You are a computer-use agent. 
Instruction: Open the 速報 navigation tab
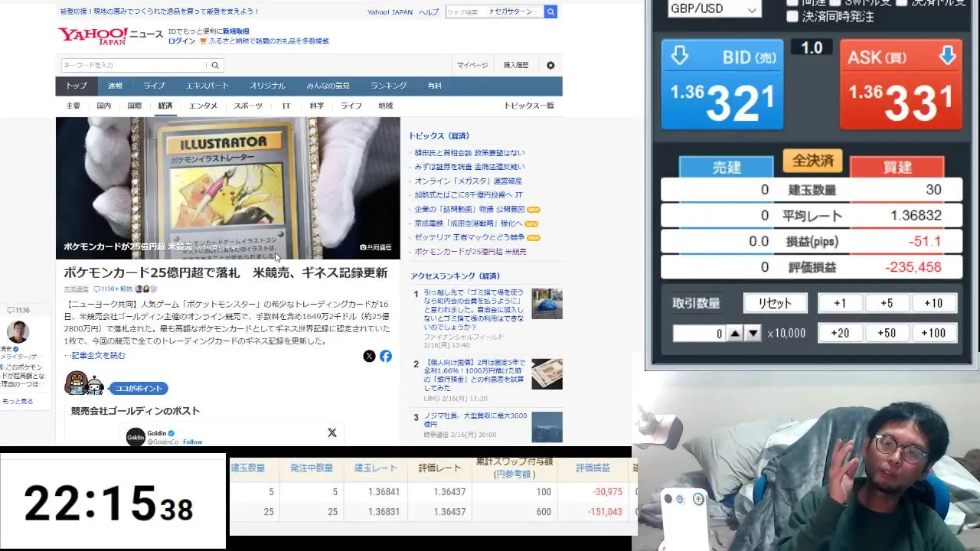115,86
